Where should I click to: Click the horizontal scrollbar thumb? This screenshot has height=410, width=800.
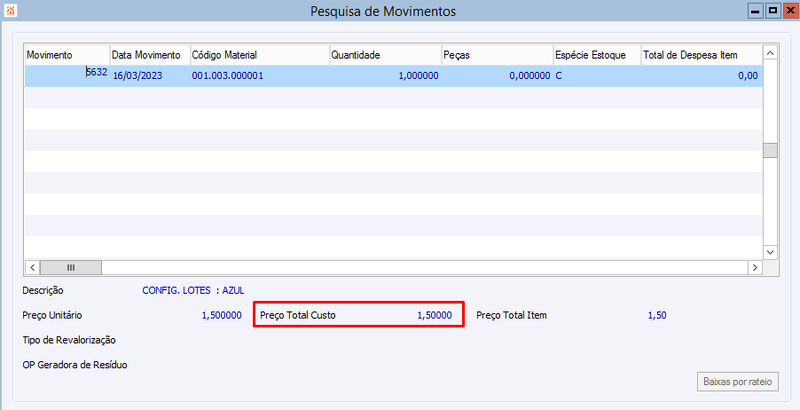[70, 267]
